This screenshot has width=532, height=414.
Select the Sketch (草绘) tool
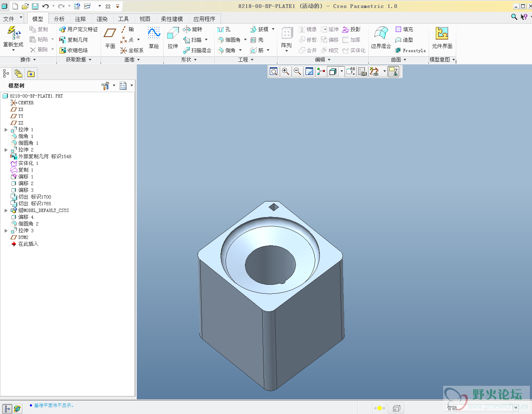(x=154, y=38)
